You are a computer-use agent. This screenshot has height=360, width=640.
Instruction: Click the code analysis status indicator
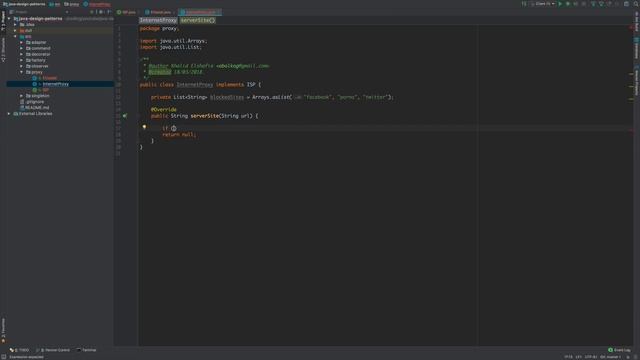[x=631, y=28]
